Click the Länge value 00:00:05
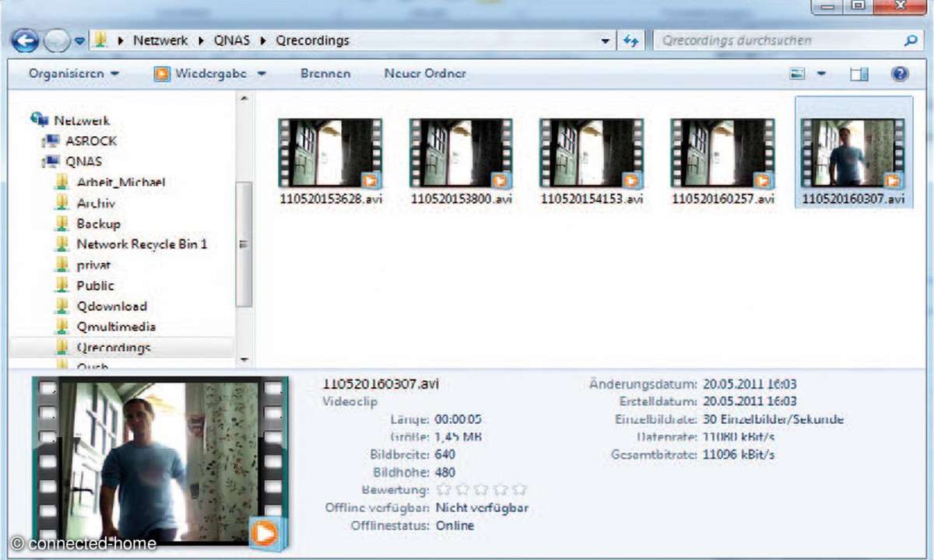Viewport: 934px width, 560px height. coord(458,419)
